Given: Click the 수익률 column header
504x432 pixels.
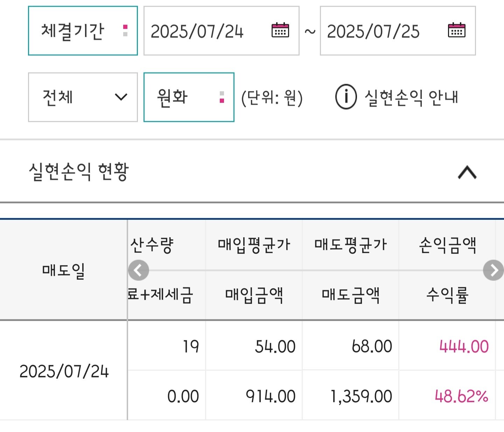Looking at the screenshot, I should (x=447, y=295).
